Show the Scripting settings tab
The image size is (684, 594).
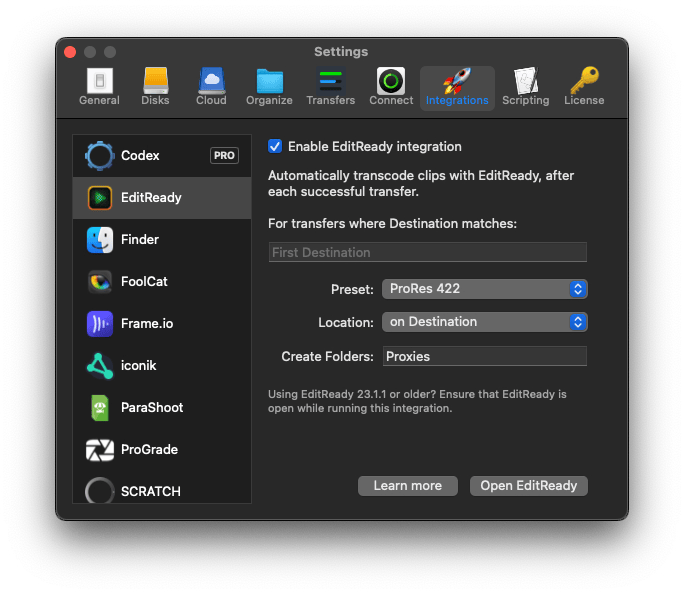click(526, 87)
